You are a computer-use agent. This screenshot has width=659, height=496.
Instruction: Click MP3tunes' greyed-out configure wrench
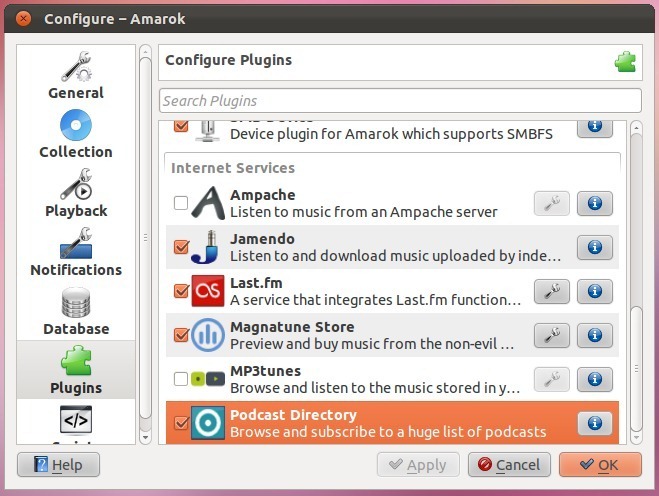(552, 379)
